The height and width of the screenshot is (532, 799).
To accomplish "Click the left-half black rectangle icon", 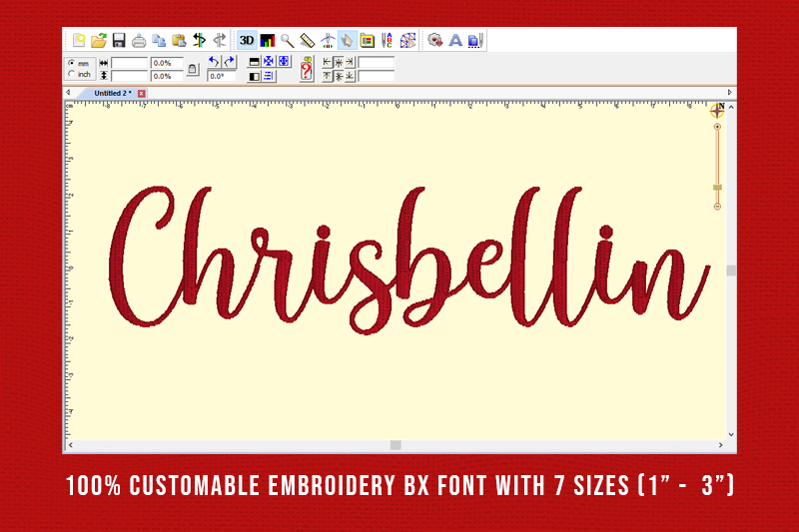I will [x=254, y=77].
